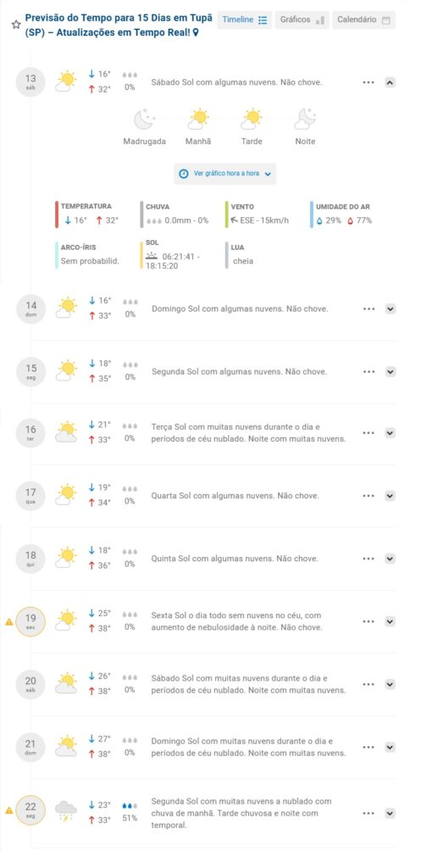
Task: Click the day 19 sex date circle
Action: [30, 621]
